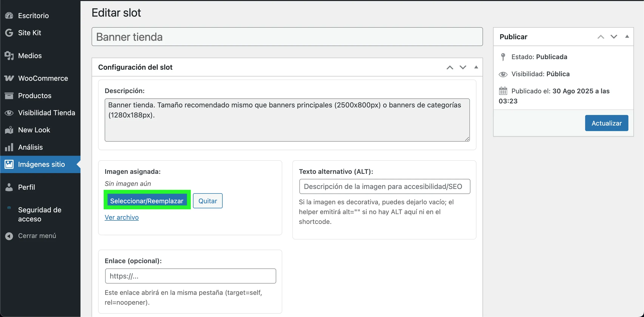Click the Seleccionar/Reemplazar image button
644x317 pixels.
(147, 201)
